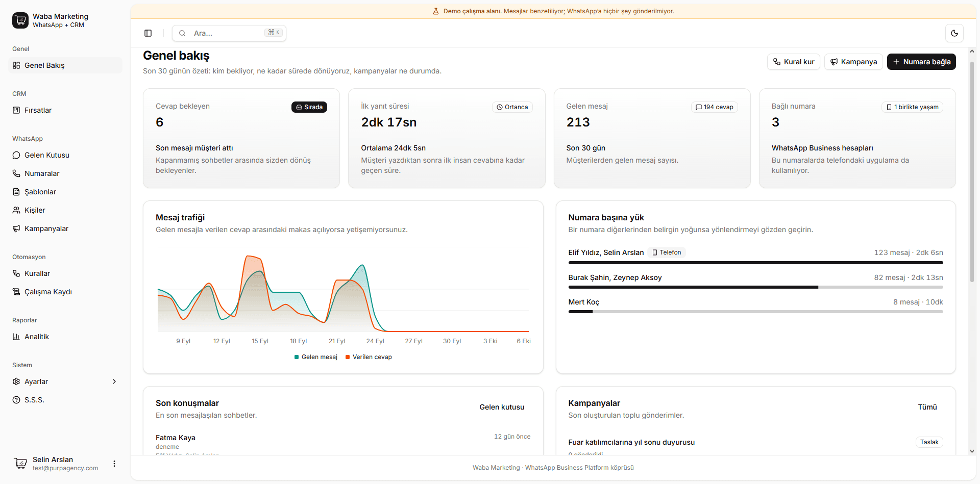Click the Genel Bakış dashboard icon
This screenshot has height=484, width=980.
pyautogui.click(x=16, y=65)
